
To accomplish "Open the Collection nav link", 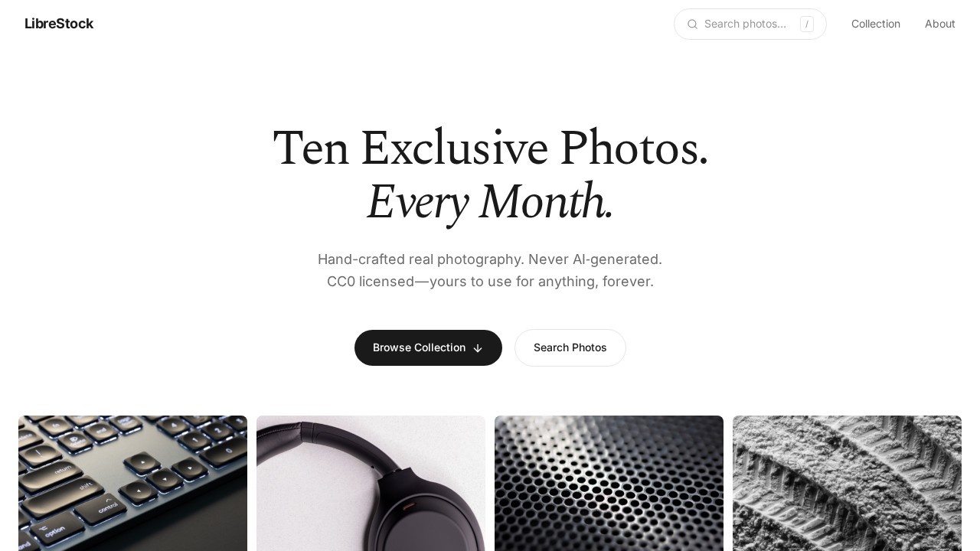I will [876, 24].
